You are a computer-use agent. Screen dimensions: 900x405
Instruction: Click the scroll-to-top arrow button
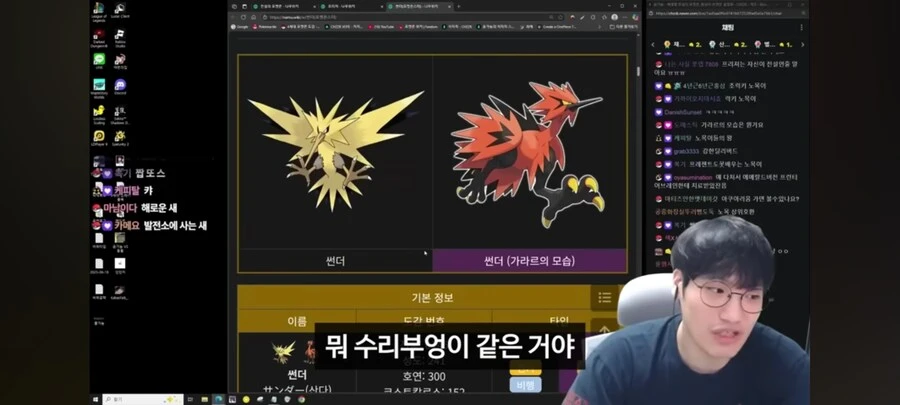coord(603,329)
